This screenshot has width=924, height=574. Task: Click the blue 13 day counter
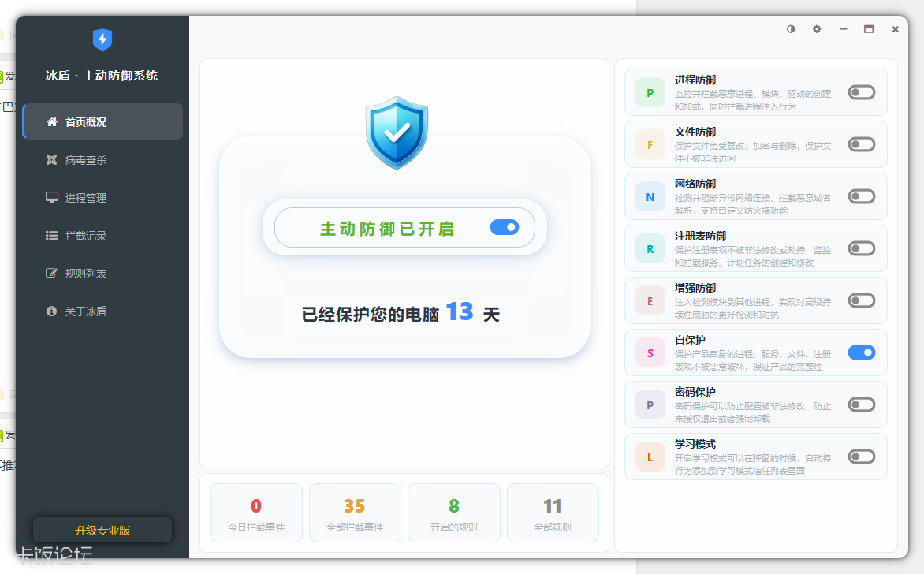[460, 311]
